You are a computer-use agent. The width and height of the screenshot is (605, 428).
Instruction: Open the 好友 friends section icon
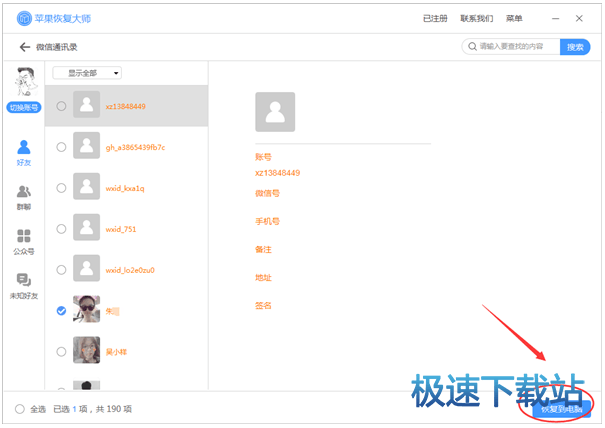click(x=24, y=147)
